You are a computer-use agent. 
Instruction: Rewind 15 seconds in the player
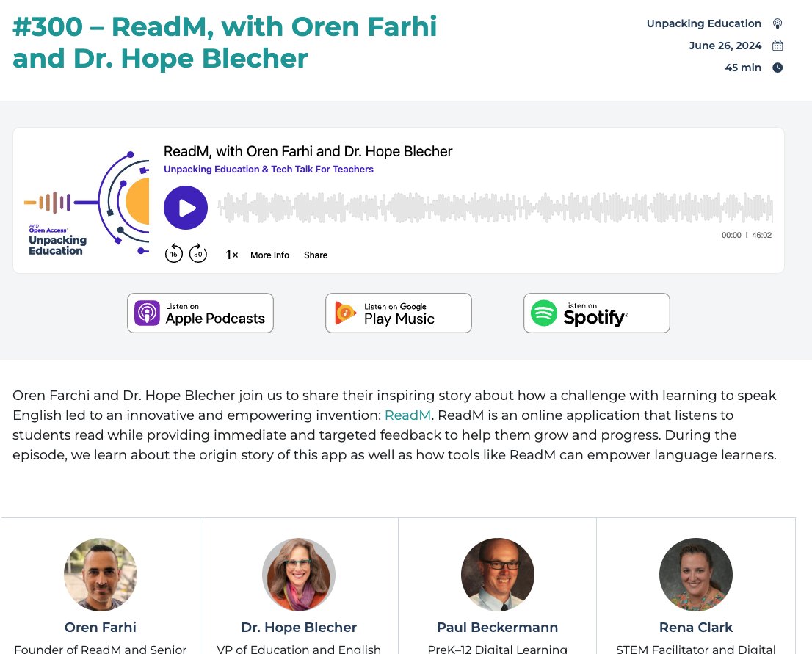coord(174,254)
